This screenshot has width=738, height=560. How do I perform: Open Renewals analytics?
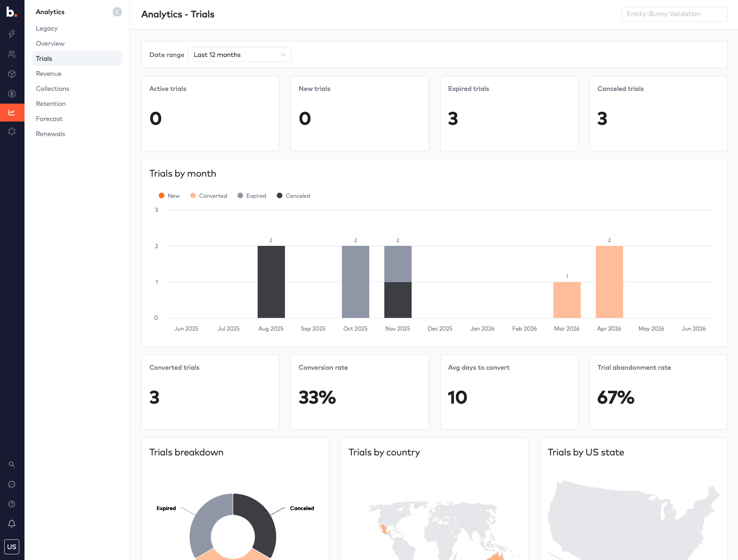coord(50,134)
